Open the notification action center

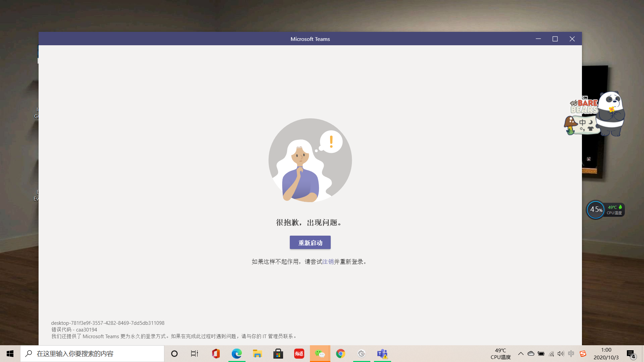pos(631,354)
